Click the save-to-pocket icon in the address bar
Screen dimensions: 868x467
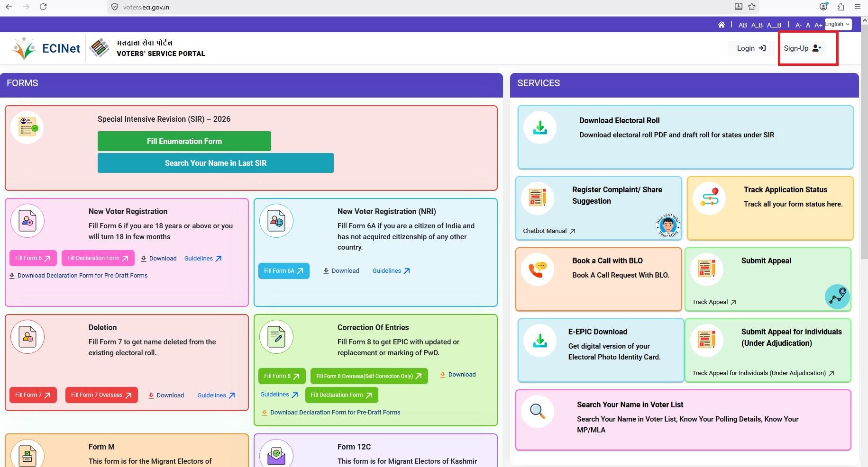[x=739, y=7]
